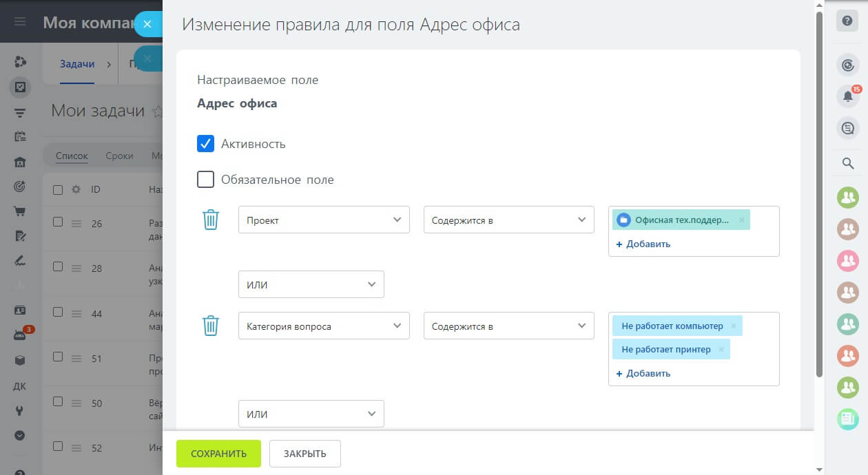This screenshot has width=868, height=475.
Task: Select the checkbox for task 26
Action: (58, 222)
